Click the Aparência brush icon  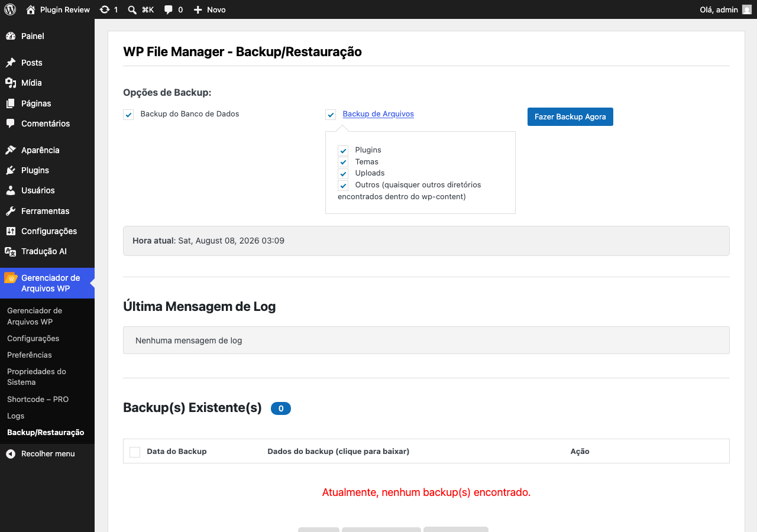point(11,150)
